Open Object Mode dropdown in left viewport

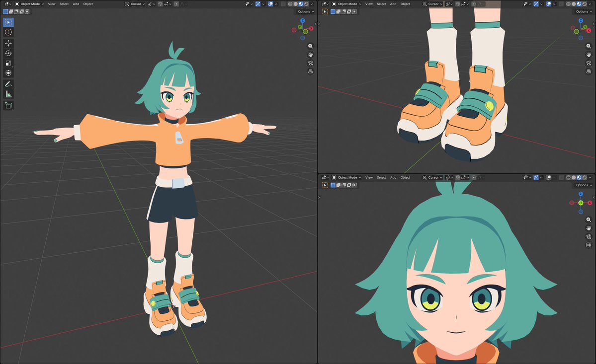pos(29,4)
